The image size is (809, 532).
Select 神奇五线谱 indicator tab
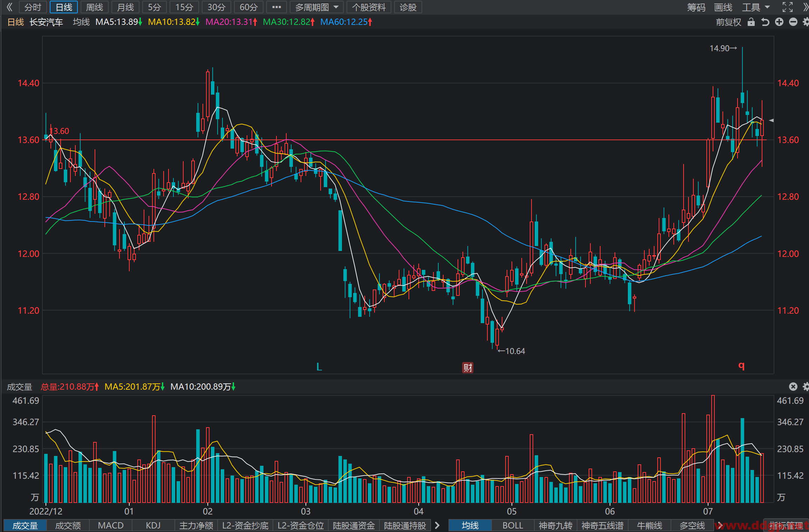pyautogui.click(x=603, y=525)
